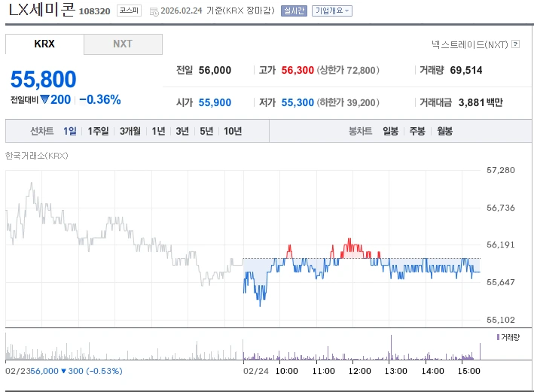Select the 3개월 line chart range
This screenshot has height=392, width=534.
click(x=130, y=131)
